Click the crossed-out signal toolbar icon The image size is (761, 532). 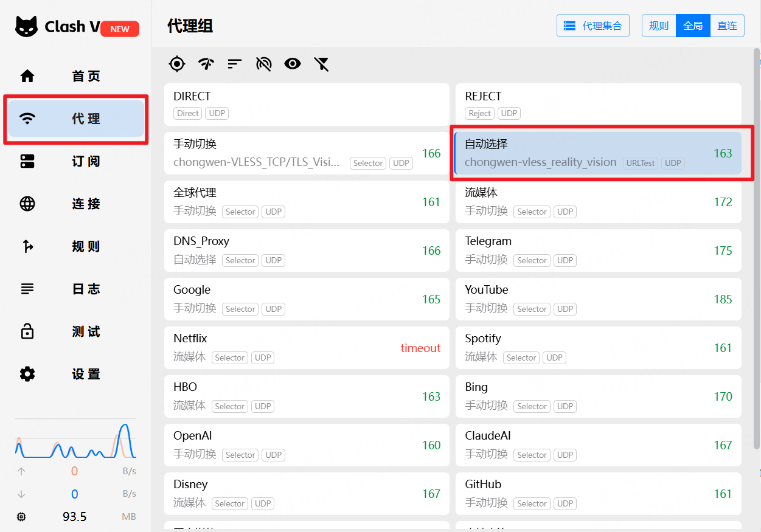point(263,63)
